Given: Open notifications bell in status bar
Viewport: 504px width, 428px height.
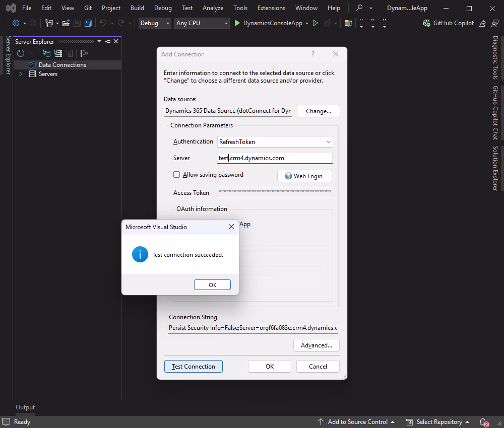Looking at the screenshot, I should [x=483, y=422].
